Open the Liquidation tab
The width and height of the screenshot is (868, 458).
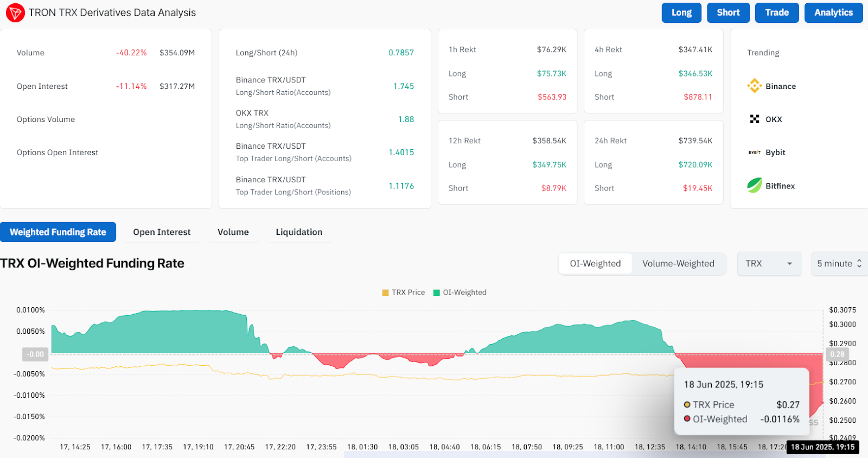299,232
